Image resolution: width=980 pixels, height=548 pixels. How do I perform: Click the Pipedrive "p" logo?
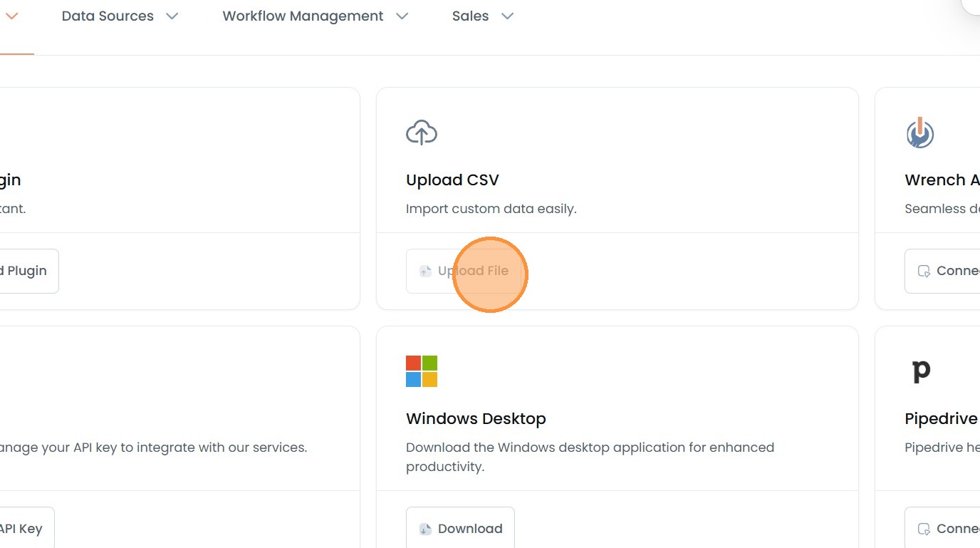[x=921, y=371]
